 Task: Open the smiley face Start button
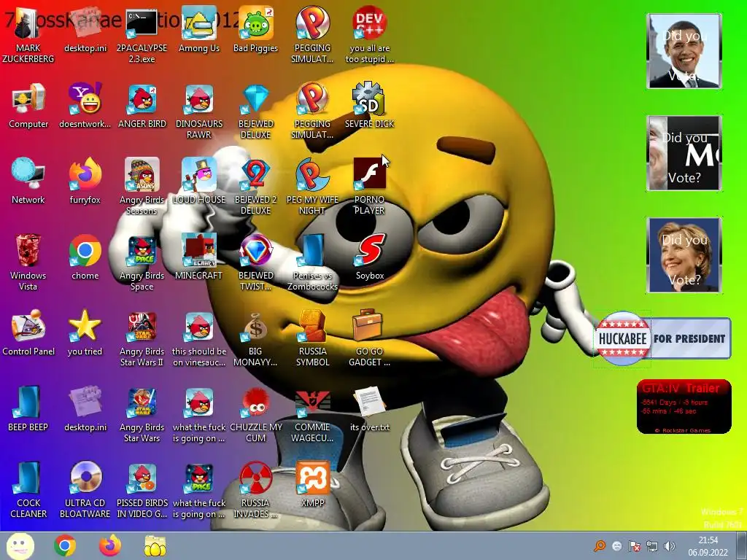click(20, 545)
